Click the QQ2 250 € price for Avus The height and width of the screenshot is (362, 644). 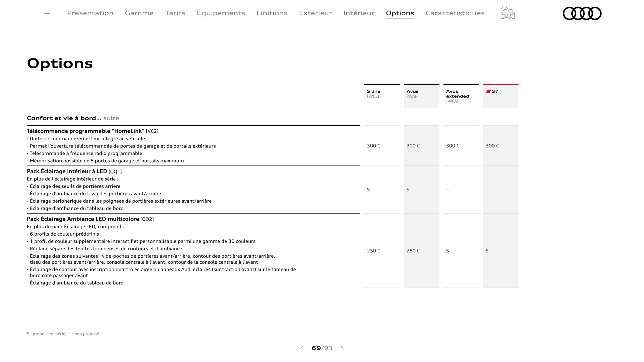click(413, 251)
